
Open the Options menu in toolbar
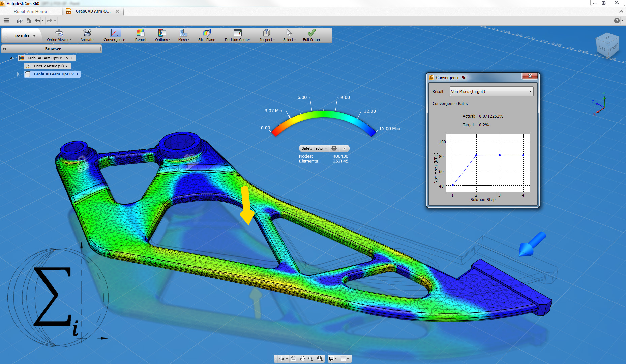click(x=162, y=35)
